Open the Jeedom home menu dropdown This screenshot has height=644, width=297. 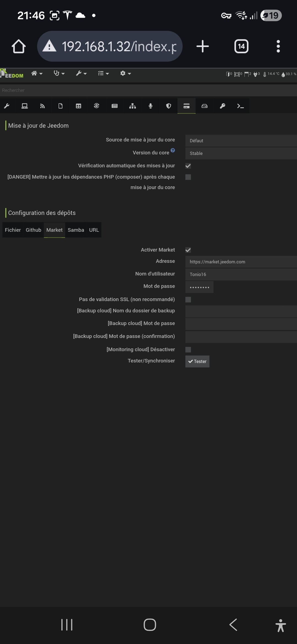37,73
